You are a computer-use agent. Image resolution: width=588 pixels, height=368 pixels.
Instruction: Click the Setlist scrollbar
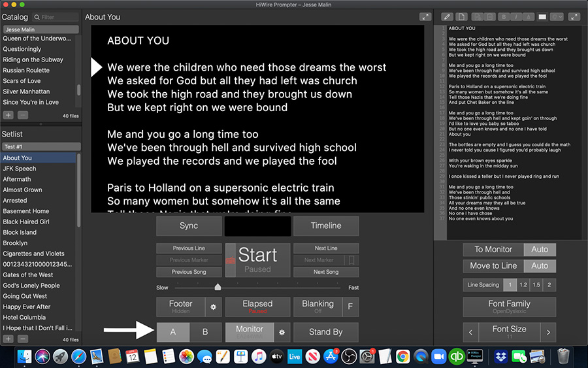tap(79, 190)
